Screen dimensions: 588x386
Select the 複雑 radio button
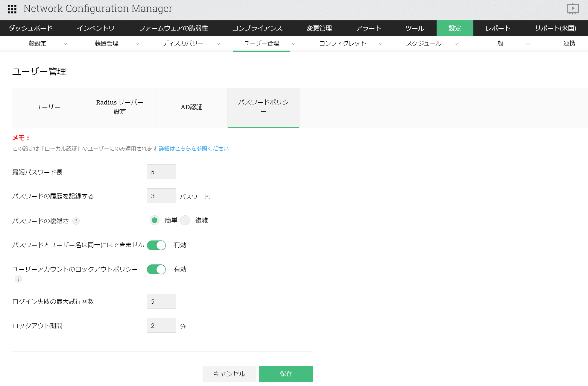point(185,220)
